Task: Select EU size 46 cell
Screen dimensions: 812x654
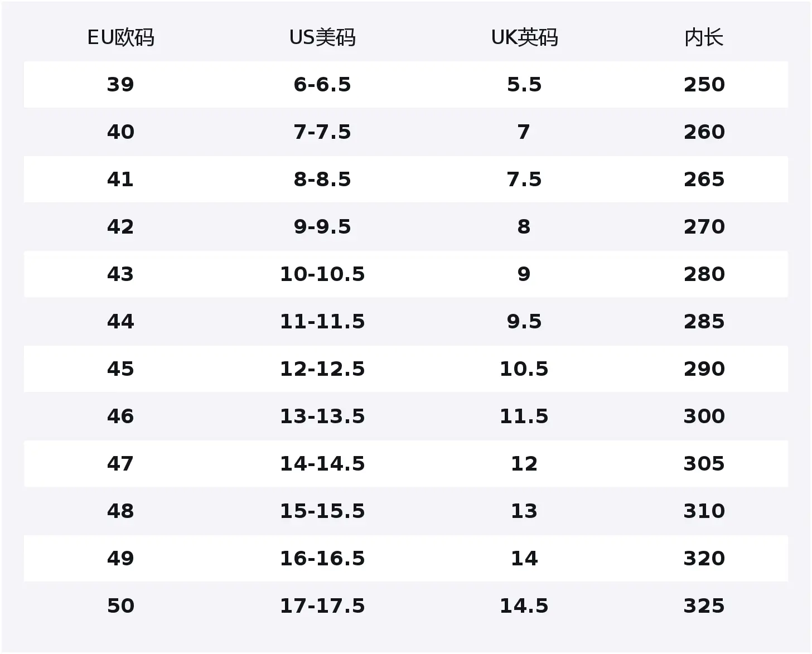Action: [x=120, y=416]
